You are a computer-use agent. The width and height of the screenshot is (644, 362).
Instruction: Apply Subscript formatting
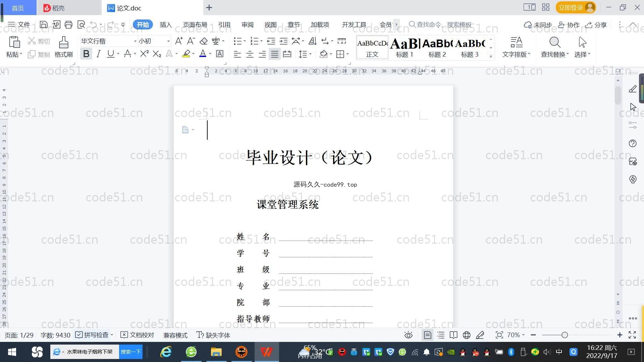157,54
